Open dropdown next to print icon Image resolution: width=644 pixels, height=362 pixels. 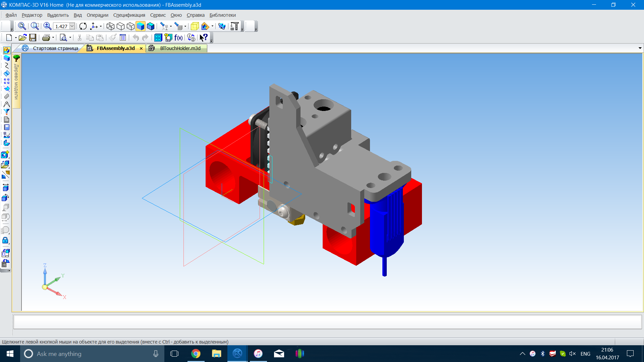tap(53, 38)
